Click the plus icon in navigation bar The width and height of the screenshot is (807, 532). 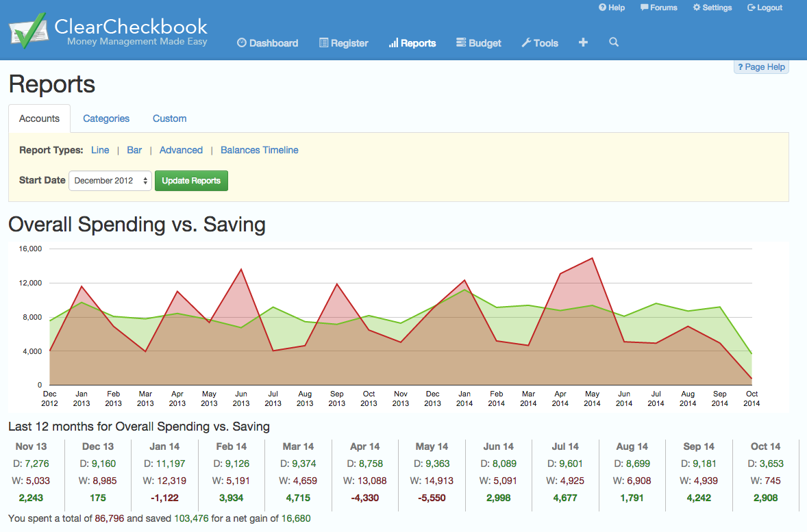click(x=583, y=42)
